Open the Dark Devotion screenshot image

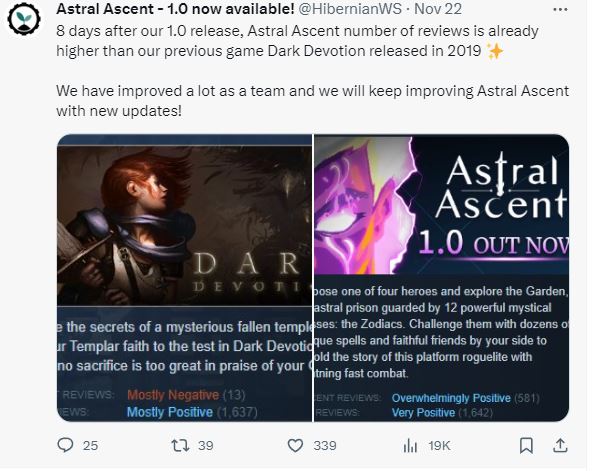(184, 278)
